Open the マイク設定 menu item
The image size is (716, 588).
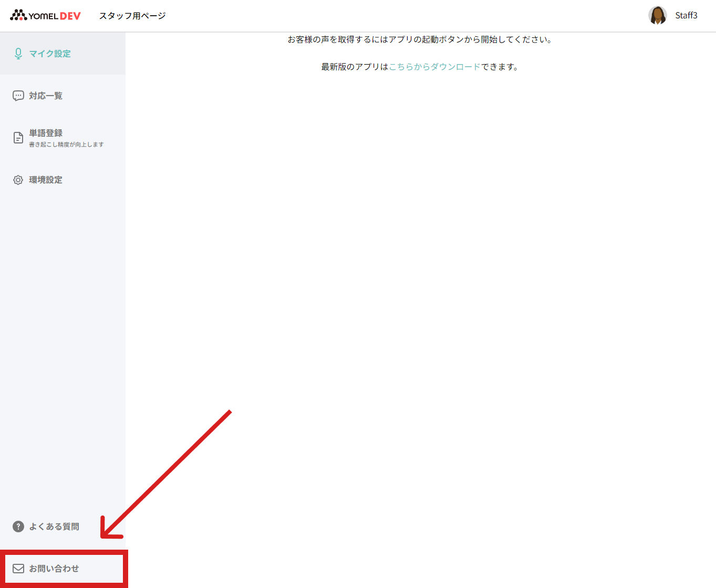pos(63,54)
